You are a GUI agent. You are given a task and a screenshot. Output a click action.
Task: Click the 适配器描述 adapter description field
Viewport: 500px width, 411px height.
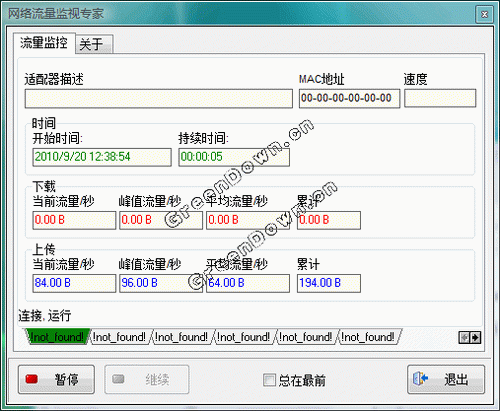159,98
